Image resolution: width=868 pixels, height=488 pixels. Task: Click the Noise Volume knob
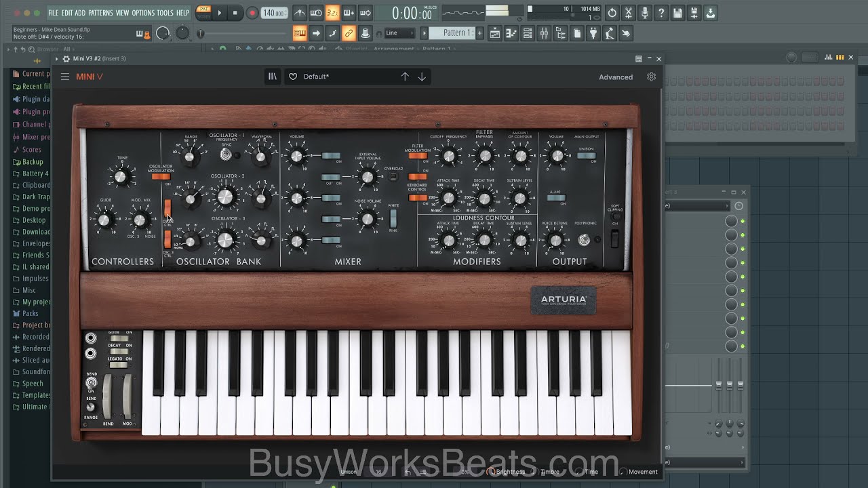368,218
